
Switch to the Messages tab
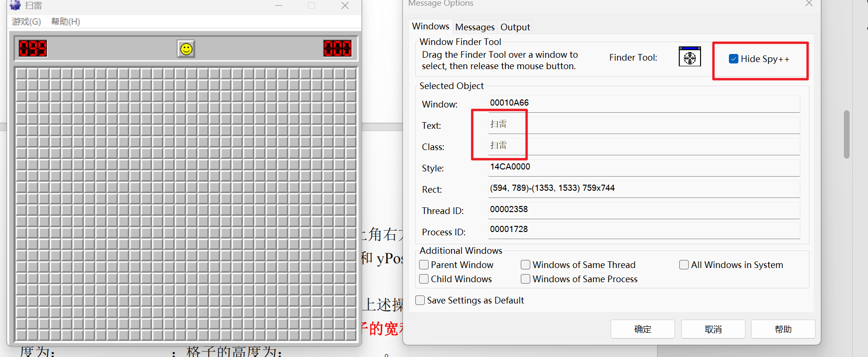[475, 27]
